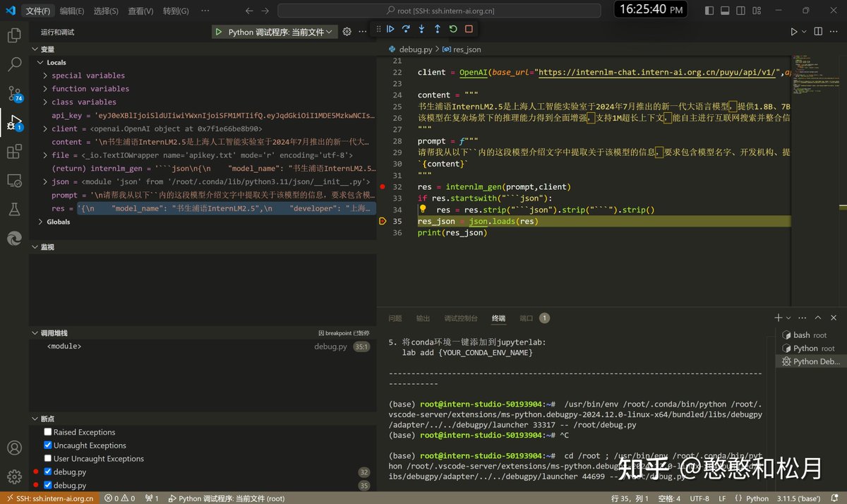
Task: Switch to the 输出 panel tab
Action: [x=423, y=318]
